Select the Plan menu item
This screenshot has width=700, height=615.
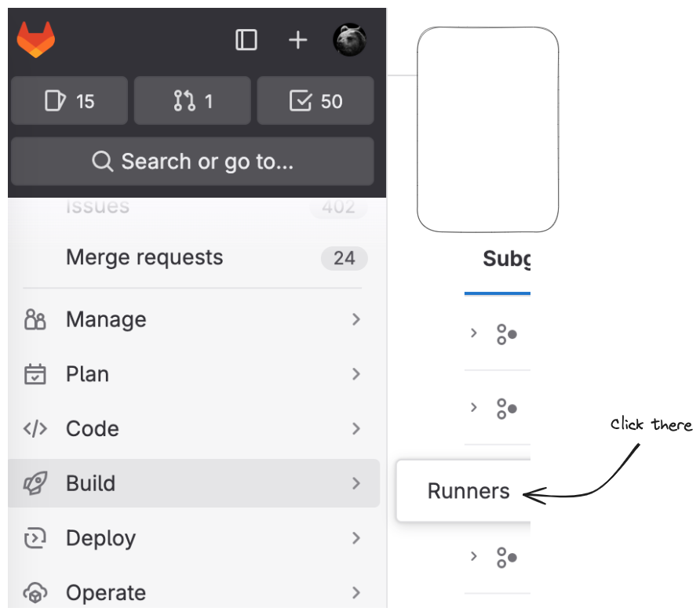(194, 374)
